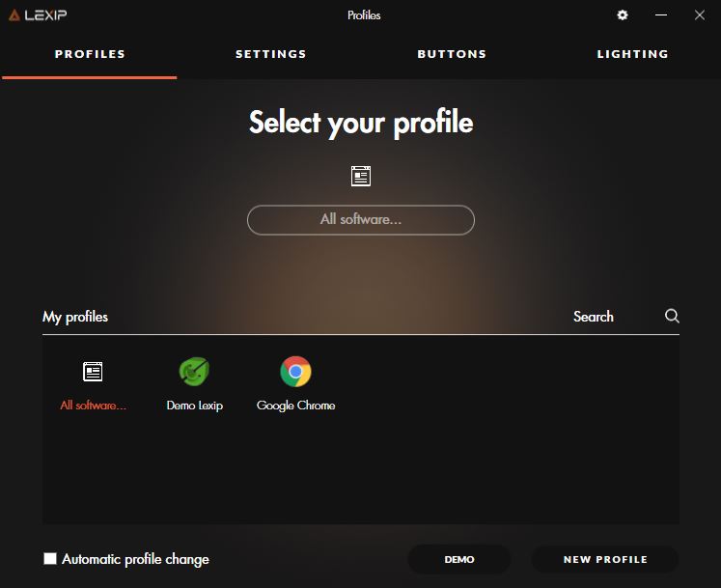Enable Automatic profile change checkbox
This screenshot has width=721, height=588.
click(x=50, y=559)
